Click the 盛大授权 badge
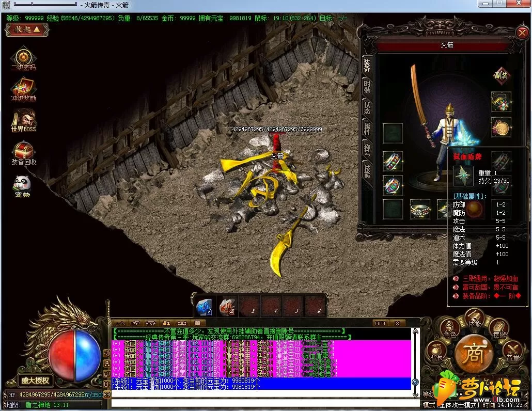Image resolution: width=532 pixels, height=411 pixels. pos(35,381)
